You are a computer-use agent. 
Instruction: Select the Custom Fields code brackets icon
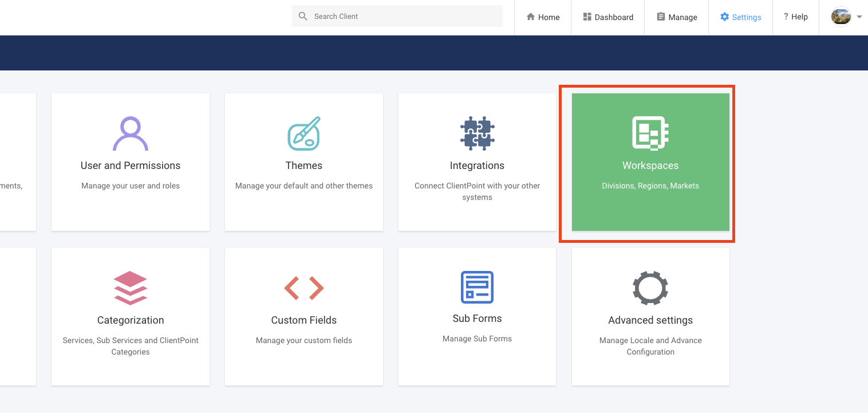303,288
